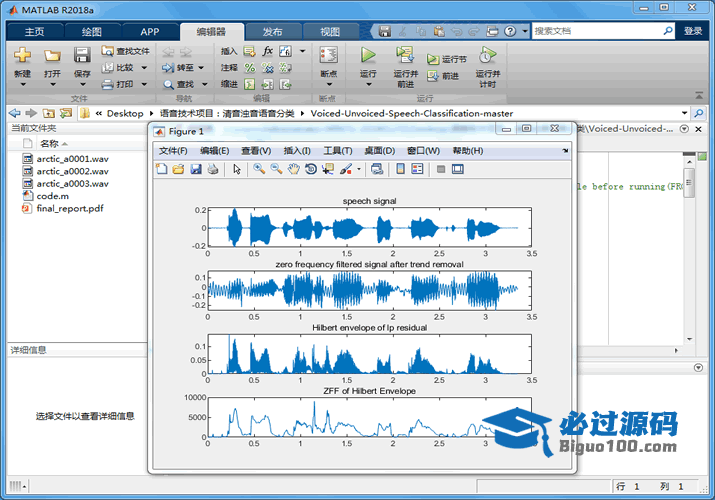The width and height of the screenshot is (715, 500).
Task: Select the Edit Plot arrow tool
Action: pos(237,169)
